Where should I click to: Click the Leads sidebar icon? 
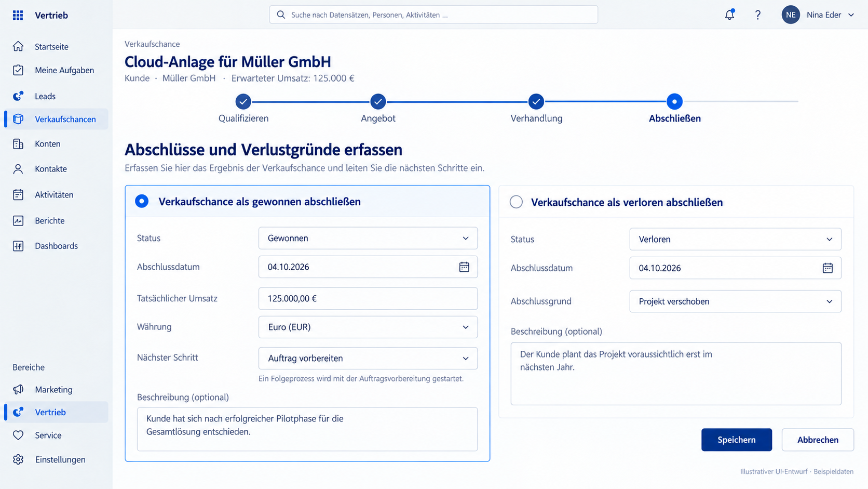click(18, 96)
